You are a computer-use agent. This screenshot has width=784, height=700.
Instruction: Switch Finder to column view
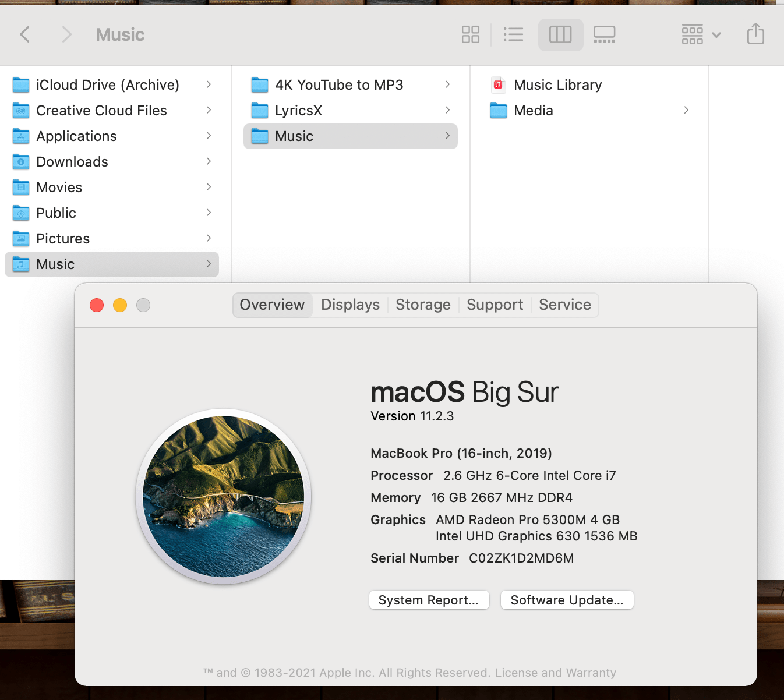coord(560,34)
